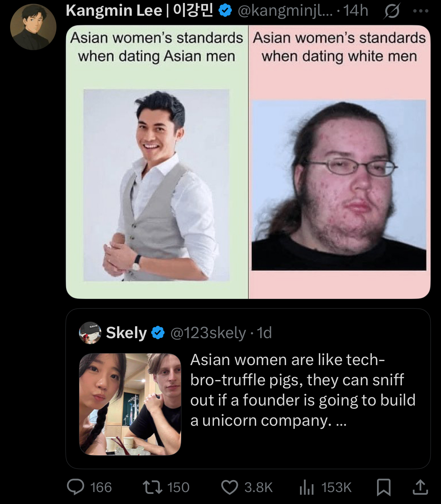Open the Skely display name
Viewport: 441px width, 504px height.
tap(126, 333)
